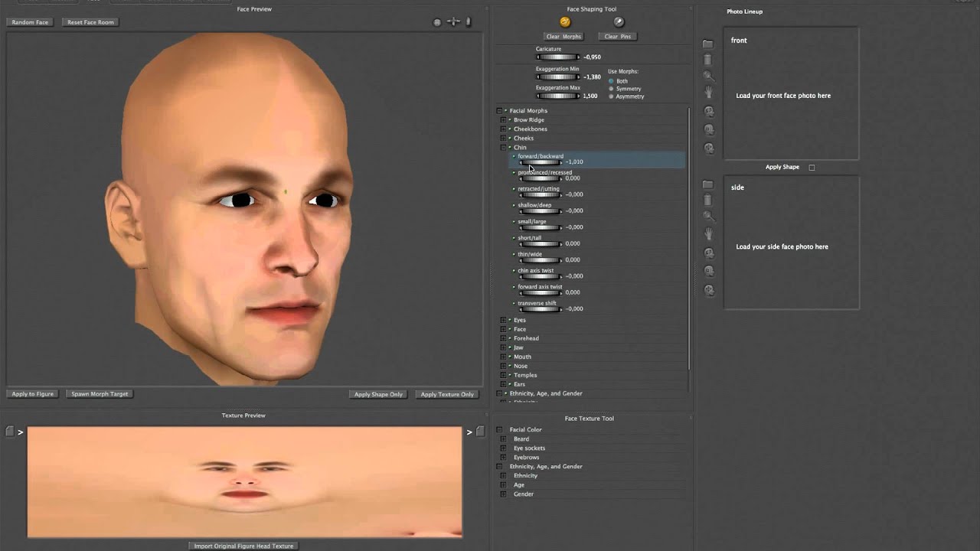Screen dimensions: 980x551
Task: Toggle green dot beside short/tall morph
Action: [514, 238]
